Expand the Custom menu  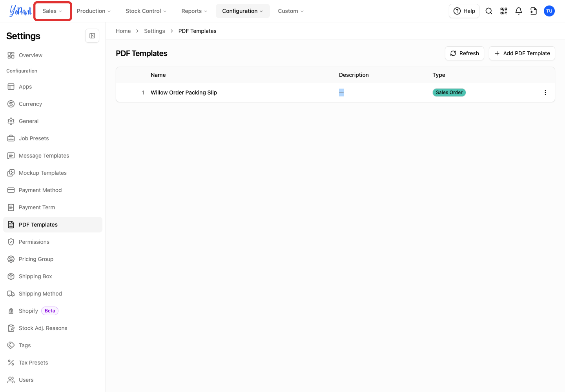pos(291,11)
